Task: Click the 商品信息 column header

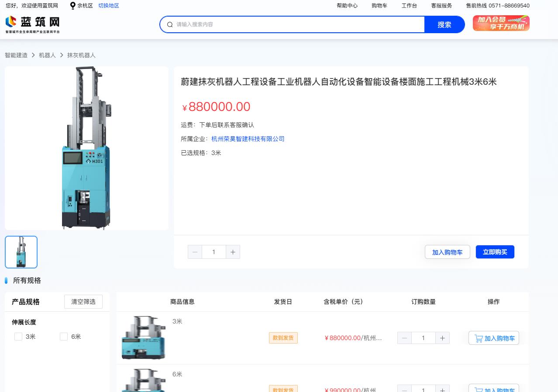Action: pos(183,302)
